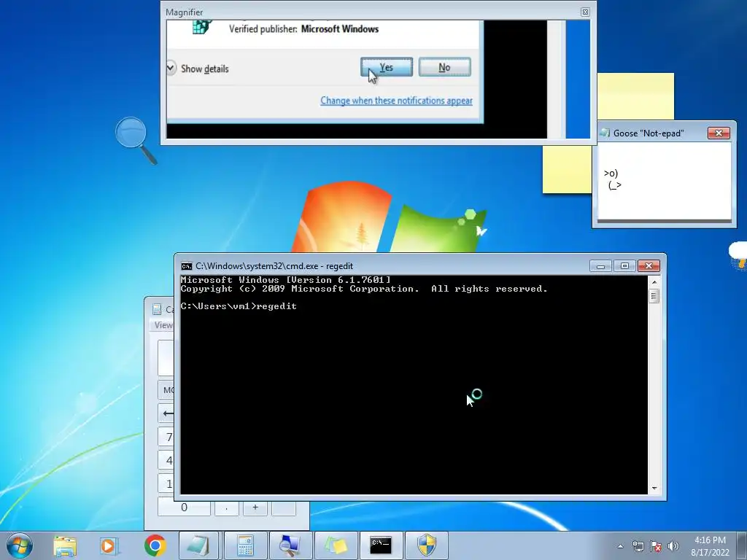Viewport: 747px width, 560px height.
Task: Click inside the Goose Not-epad text area
Action: click(664, 181)
